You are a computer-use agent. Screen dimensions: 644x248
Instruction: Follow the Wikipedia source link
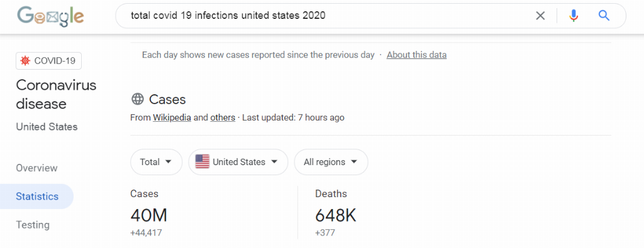172,117
